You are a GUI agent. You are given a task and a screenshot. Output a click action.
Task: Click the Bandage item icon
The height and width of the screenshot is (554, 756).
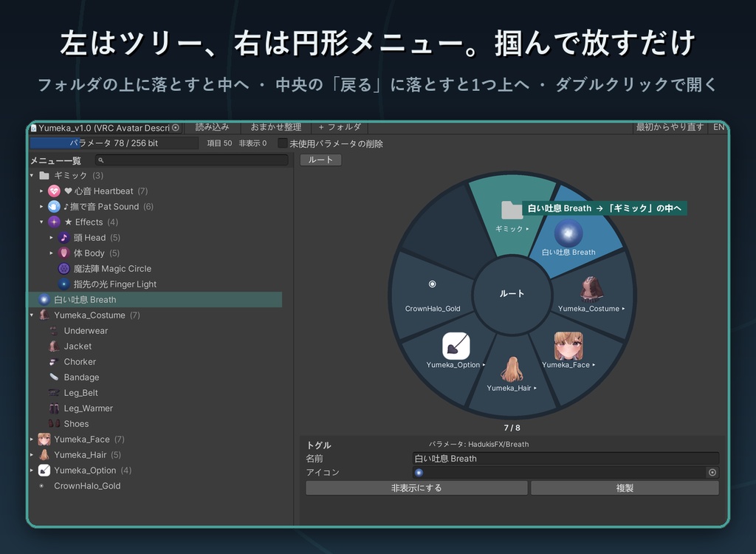point(54,377)
